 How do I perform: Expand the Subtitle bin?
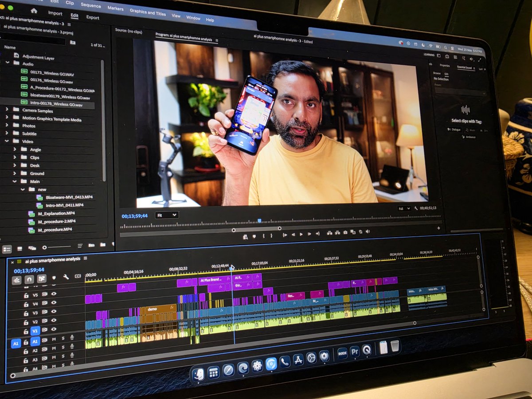[x=7, y=133]
